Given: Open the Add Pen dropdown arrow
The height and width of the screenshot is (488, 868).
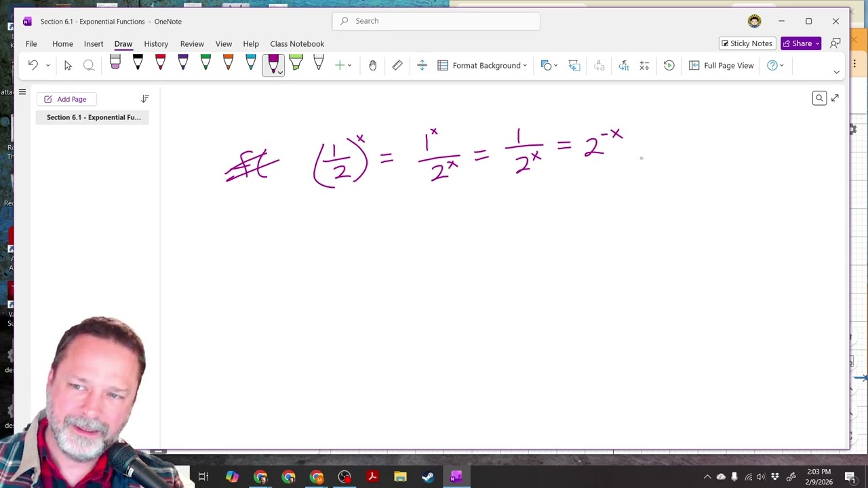Looking at the screenshot, I should pyautogui.click(x=350, y=66).
